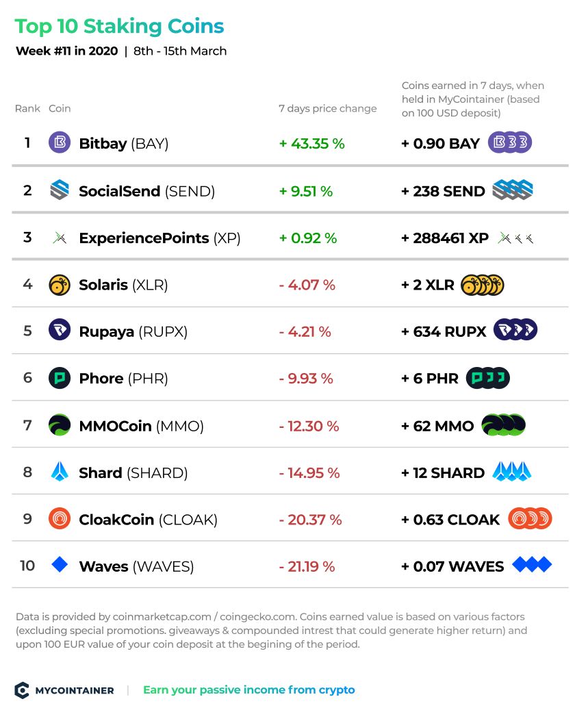
Task: Open 'Earn your passive income from crypto' link
Action: pos(249,690)
